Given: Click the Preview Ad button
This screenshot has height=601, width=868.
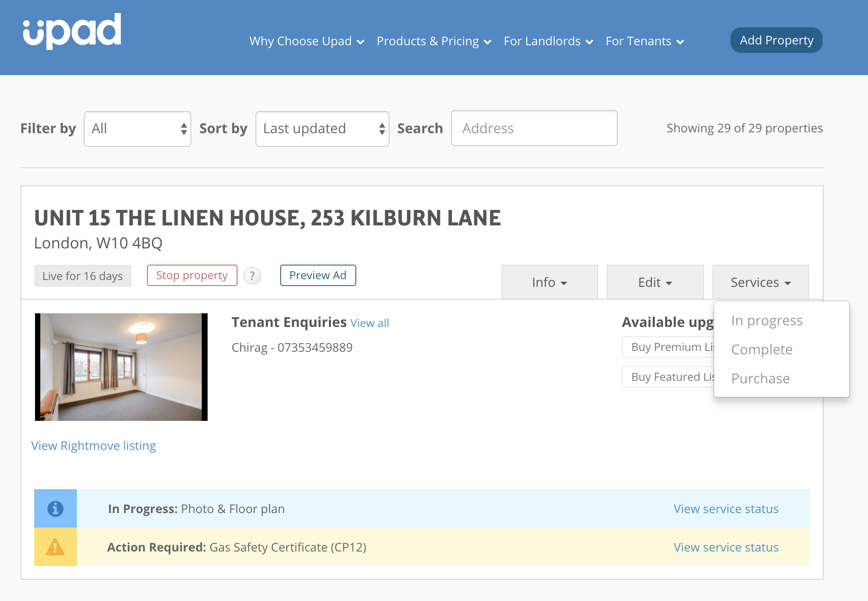Looking at the screenshot, I should click(x=318, y=275).
